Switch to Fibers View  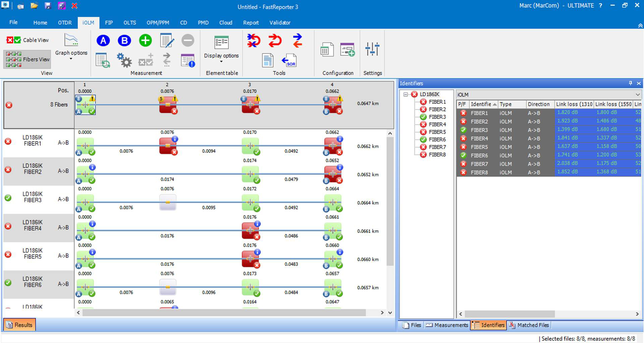tap(27, 59)
